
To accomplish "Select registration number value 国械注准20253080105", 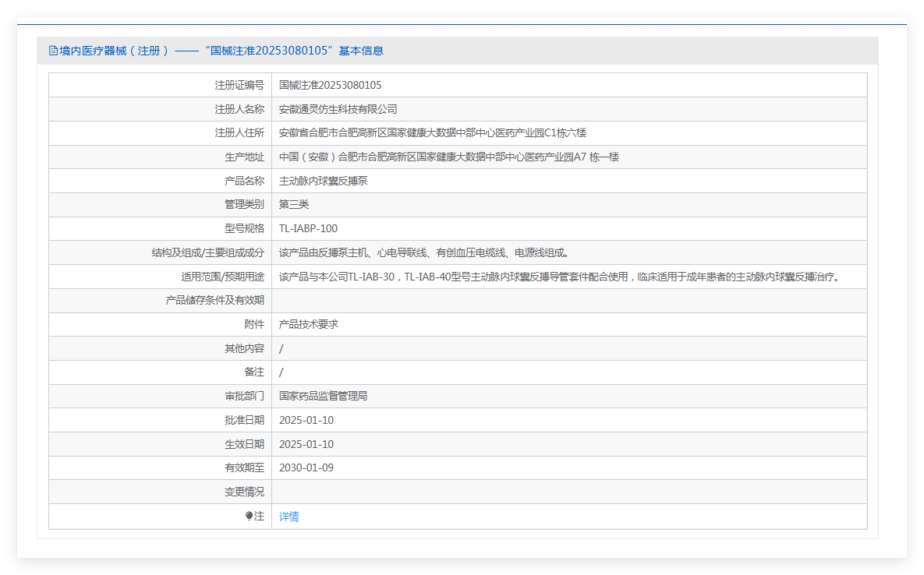I will 330,86.
